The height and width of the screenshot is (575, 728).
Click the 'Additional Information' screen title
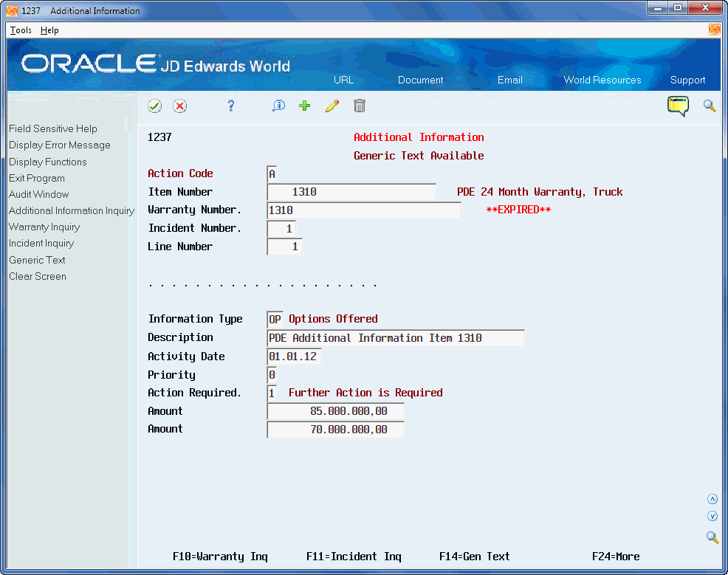click(x=419, y=137)
